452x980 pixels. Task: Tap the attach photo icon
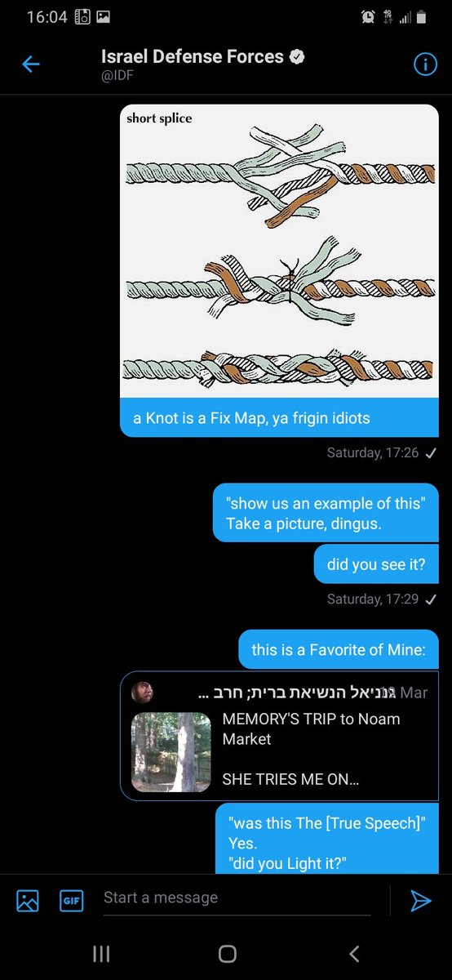[x=28, y=901]
